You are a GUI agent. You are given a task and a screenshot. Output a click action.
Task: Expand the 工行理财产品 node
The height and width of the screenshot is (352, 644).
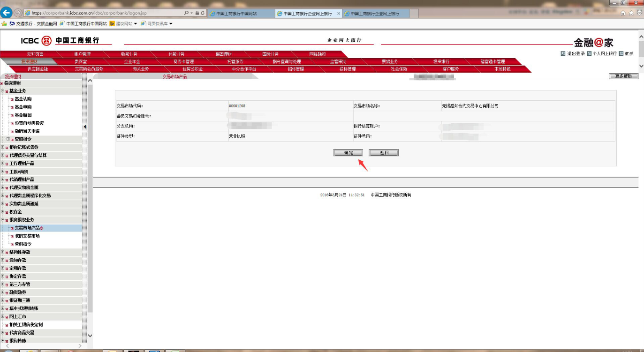pyautogui.click(x=2, y=164)
